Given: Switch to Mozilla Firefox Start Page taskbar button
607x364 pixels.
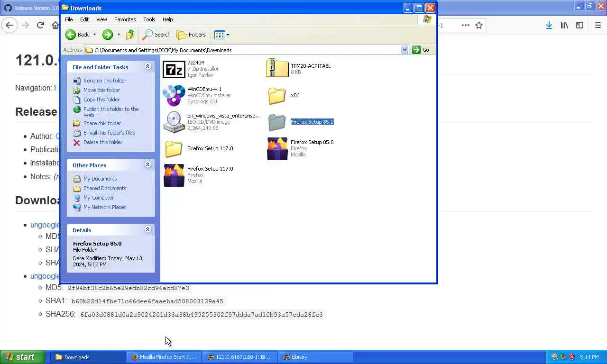Looking at the screenshot, I should click(x=164, y=357).
